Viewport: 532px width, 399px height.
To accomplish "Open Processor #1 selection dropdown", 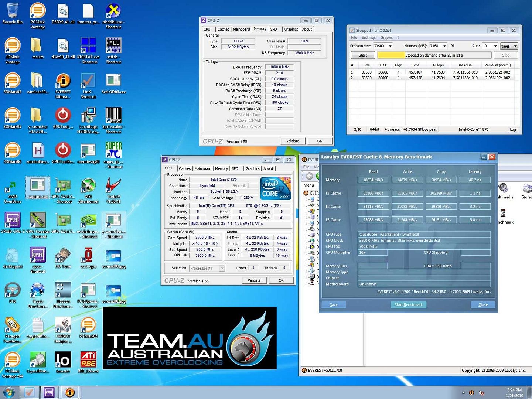I will (x=207, y=268).
